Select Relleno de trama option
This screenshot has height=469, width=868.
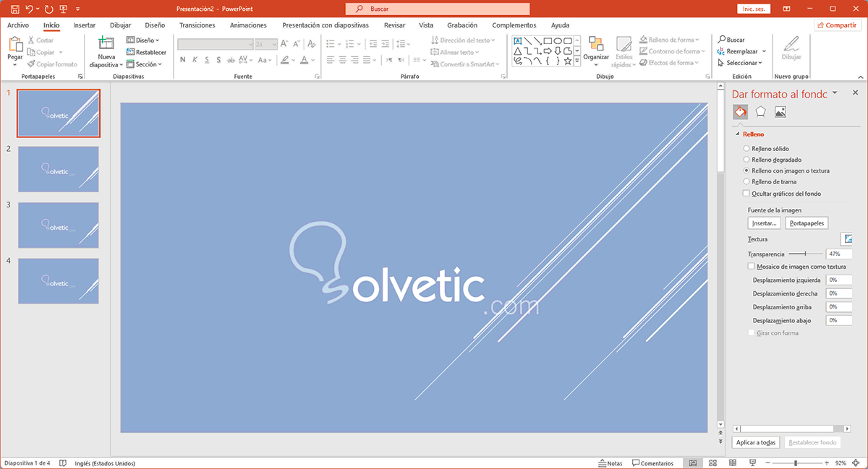[746, 182]
